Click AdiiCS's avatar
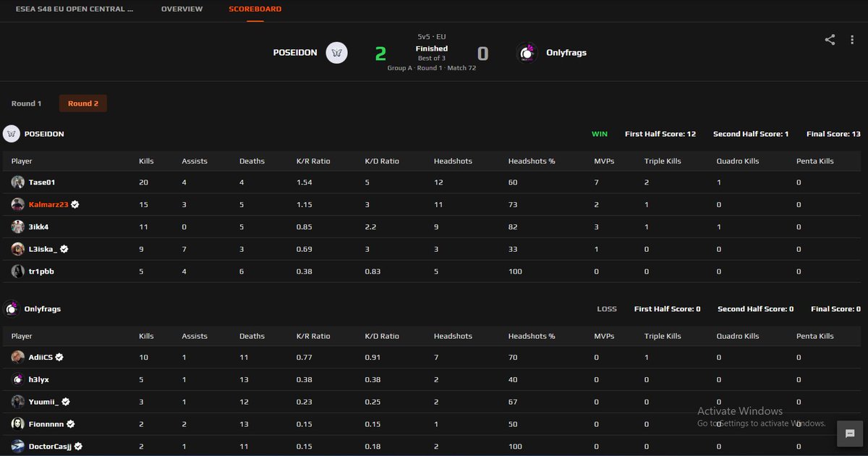868x456 pixels. pos(18,357)
